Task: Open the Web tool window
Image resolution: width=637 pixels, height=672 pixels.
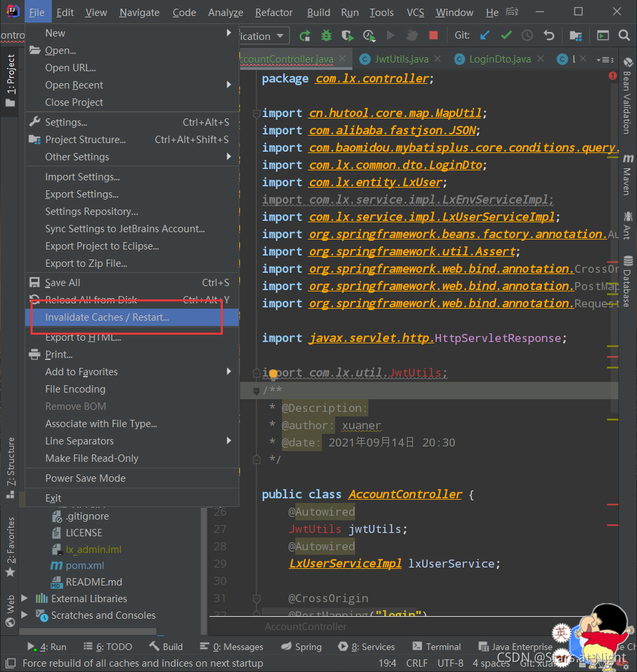Action: [x=10, y=610]
